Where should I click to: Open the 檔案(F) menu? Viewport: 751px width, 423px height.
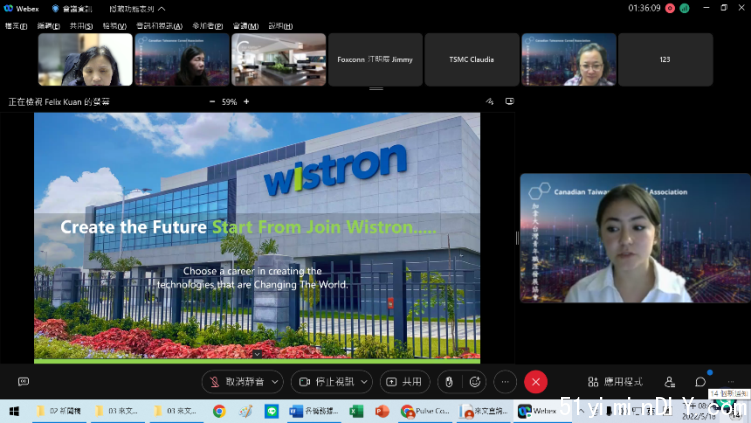(16, 26)
